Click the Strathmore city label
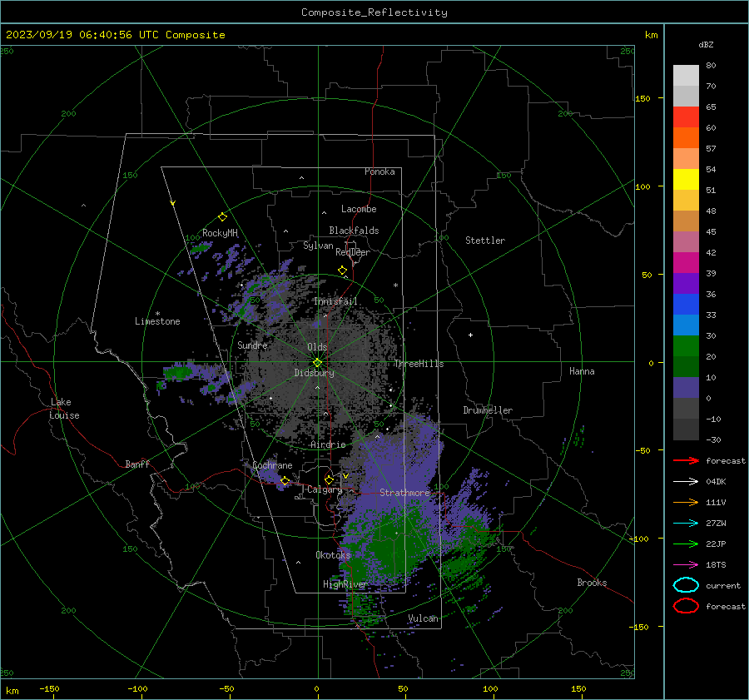Viewport: 749px width, 700px height. [404, 492]
